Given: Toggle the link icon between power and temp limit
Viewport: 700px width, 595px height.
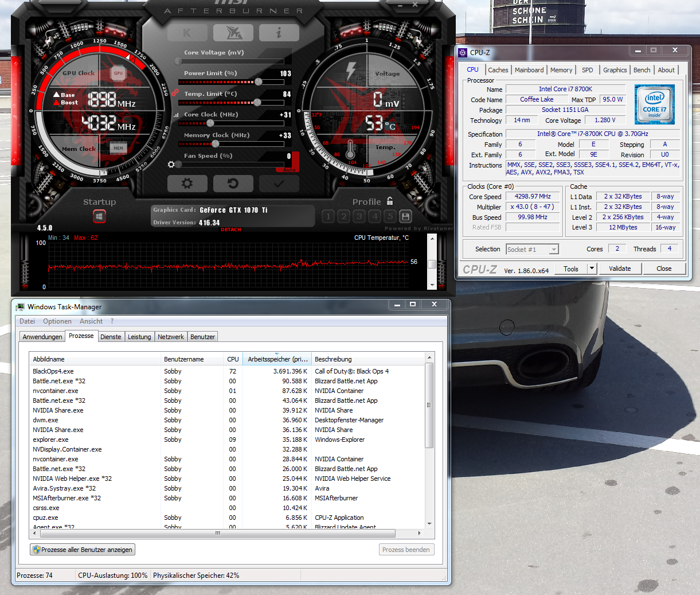Looking at the screenshot, I should tap(175, 92).
